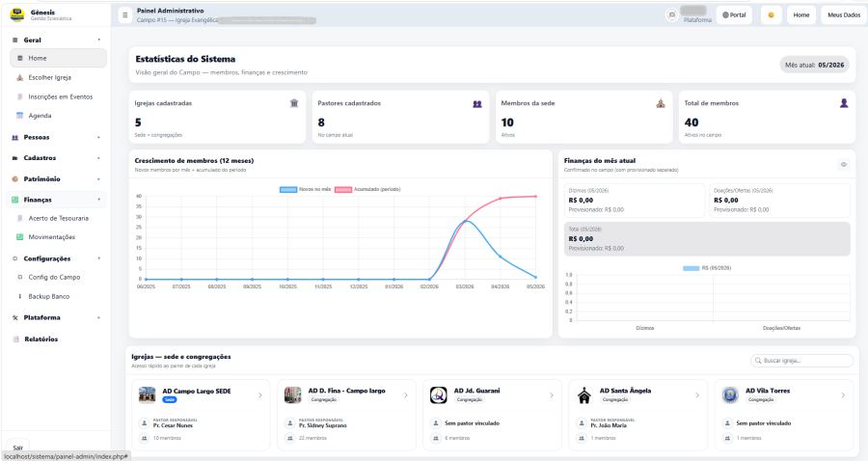Open AD Vila Torres card chevron
The width and height of the screenshot is (868, 461).
[843, 395]
